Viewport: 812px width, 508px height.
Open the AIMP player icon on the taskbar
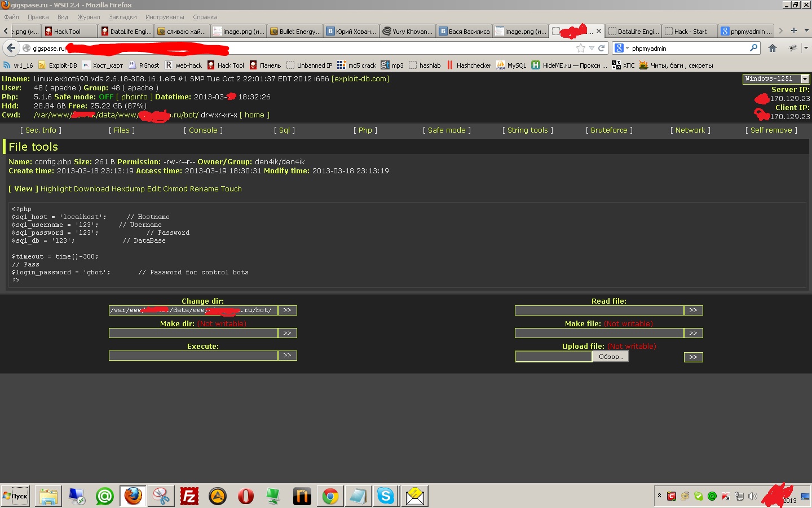(x=218, y=496)
